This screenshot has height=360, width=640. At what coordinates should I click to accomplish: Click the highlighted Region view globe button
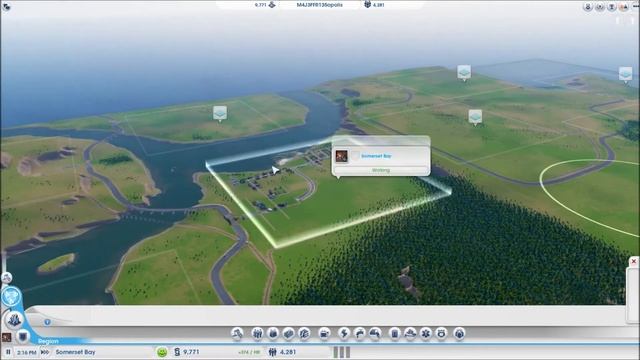[11, 296]
